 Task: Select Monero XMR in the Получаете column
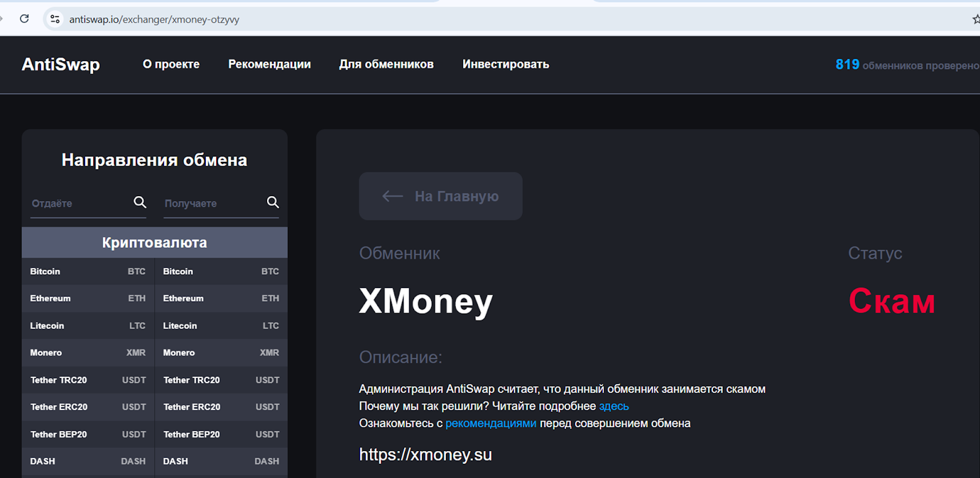coord(221,353)
